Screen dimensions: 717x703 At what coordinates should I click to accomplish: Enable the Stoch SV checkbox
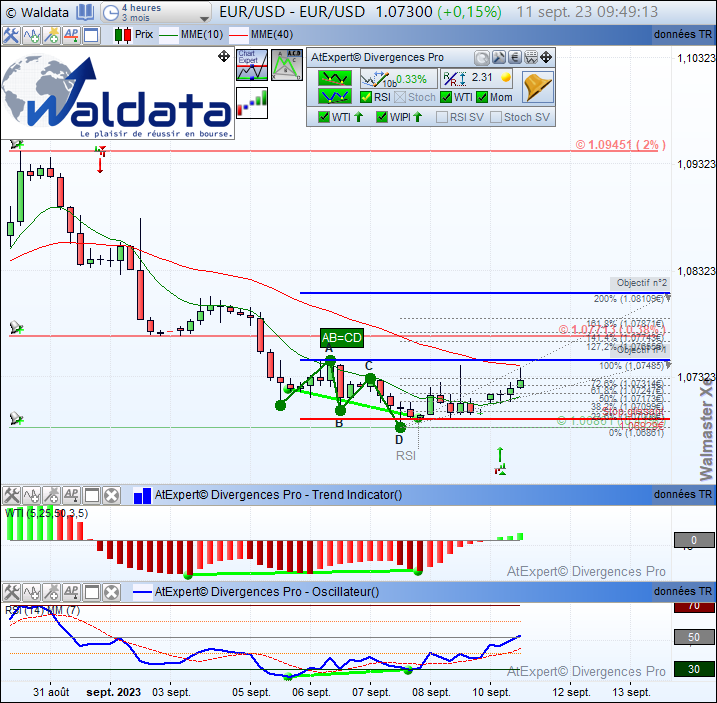click(x=496, y=117)
